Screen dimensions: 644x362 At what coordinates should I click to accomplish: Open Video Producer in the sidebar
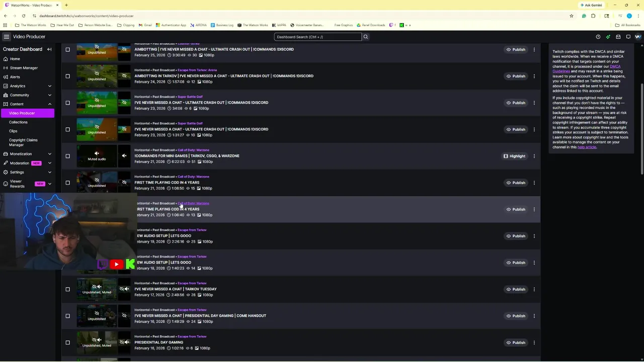[x=27, y=113]
